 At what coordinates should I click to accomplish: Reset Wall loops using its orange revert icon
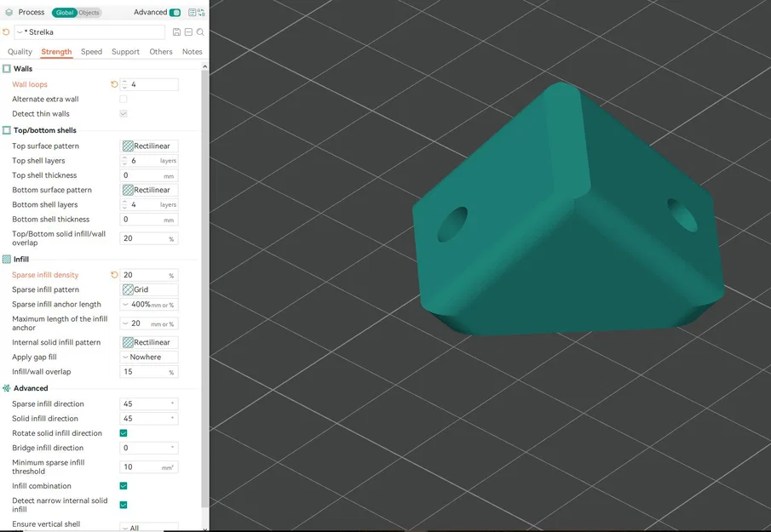pyautogui.click(x=116, y=83)
